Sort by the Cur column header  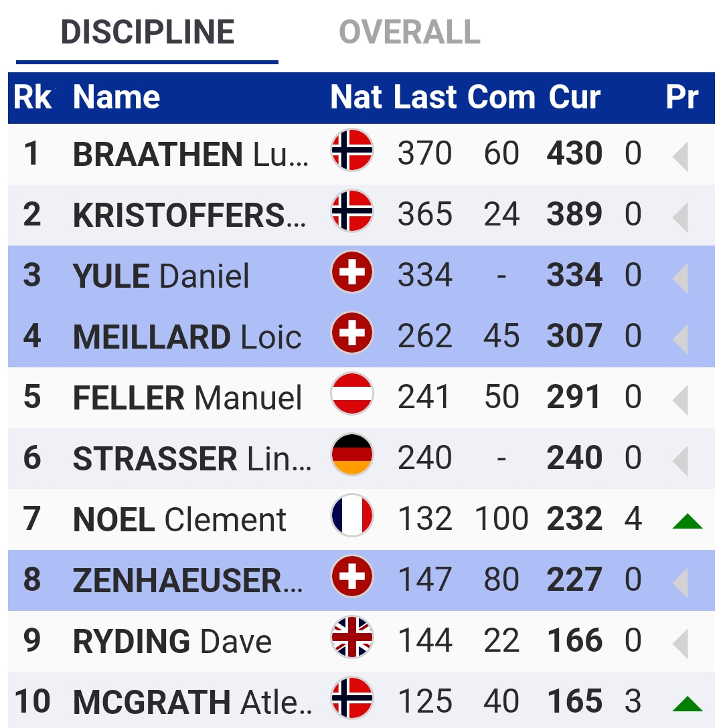[x=574, y=97]
